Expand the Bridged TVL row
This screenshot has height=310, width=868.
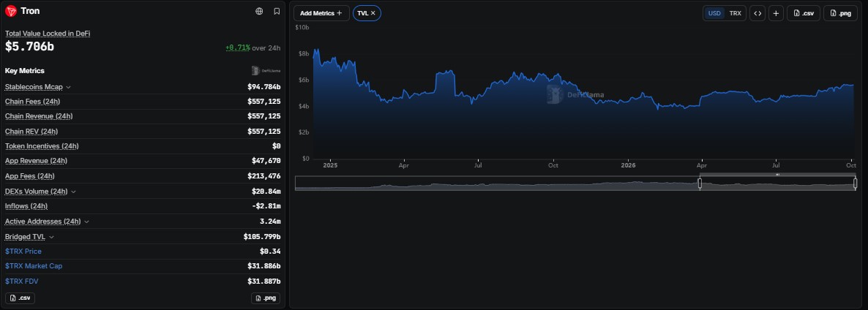(51, 237)
